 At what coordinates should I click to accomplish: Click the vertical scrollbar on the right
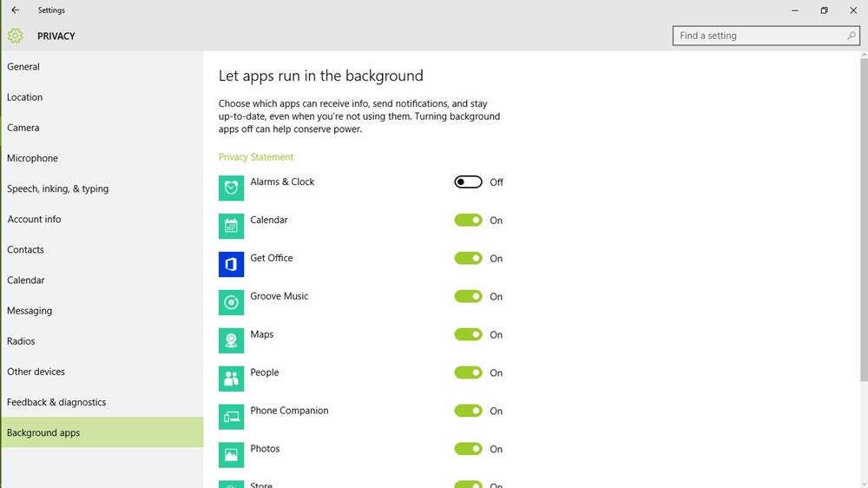pos(862,217)
